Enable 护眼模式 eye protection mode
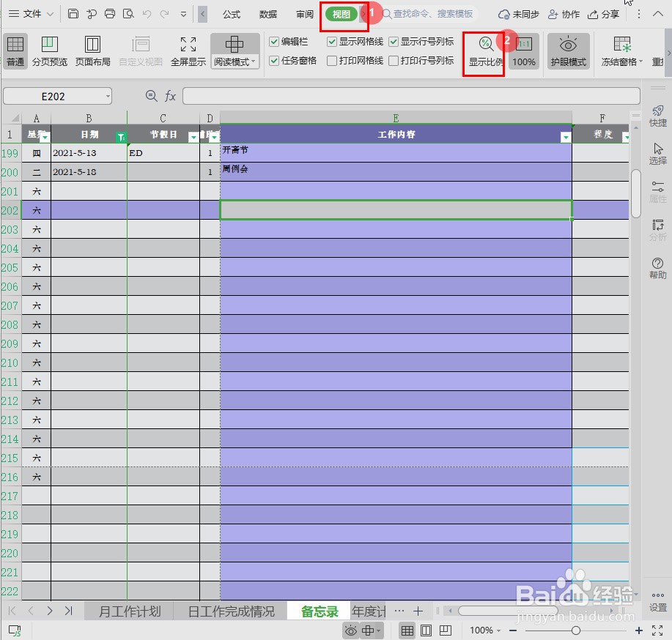This screenshot has height=640, width=672. point(568,51)
